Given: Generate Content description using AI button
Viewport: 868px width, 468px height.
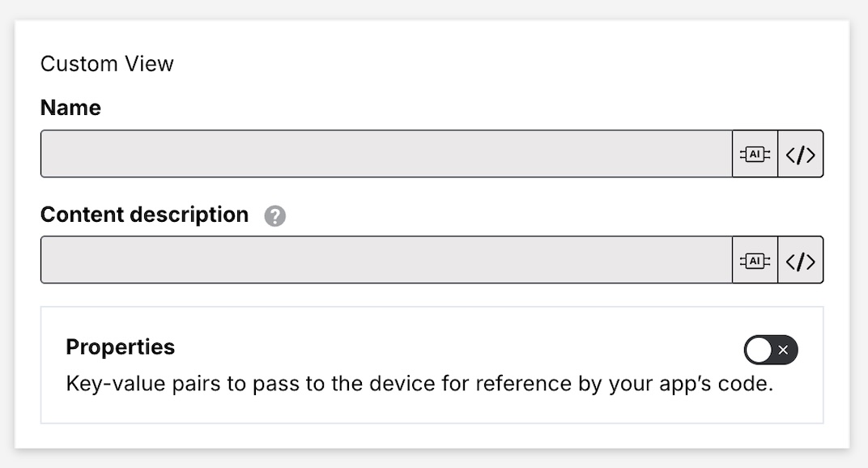Looking at the screenshot, I should [x=755, y=260].
